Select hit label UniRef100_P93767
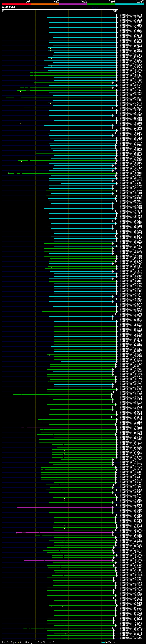This screenshot has height=644, width=146. (x=131, y=65)
